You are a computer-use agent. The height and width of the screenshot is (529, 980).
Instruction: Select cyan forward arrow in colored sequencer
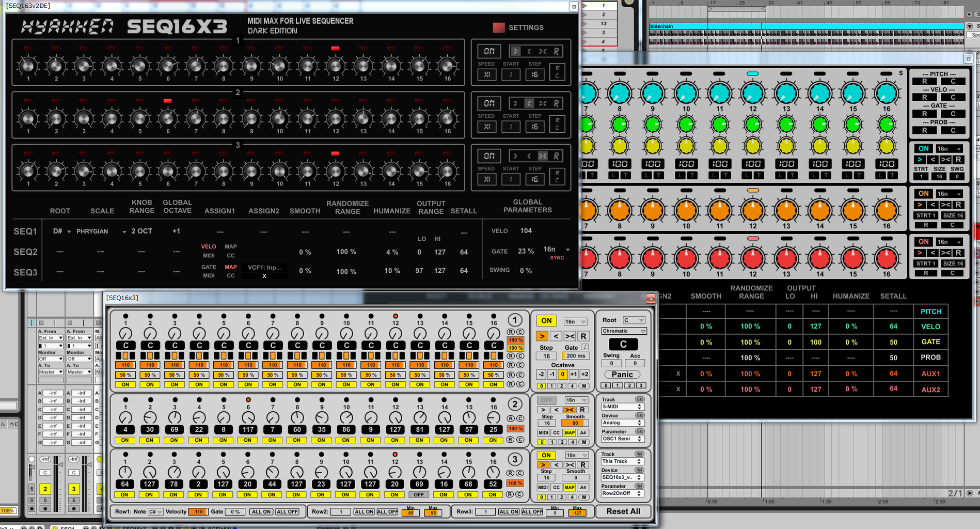(x=920, y=160)
